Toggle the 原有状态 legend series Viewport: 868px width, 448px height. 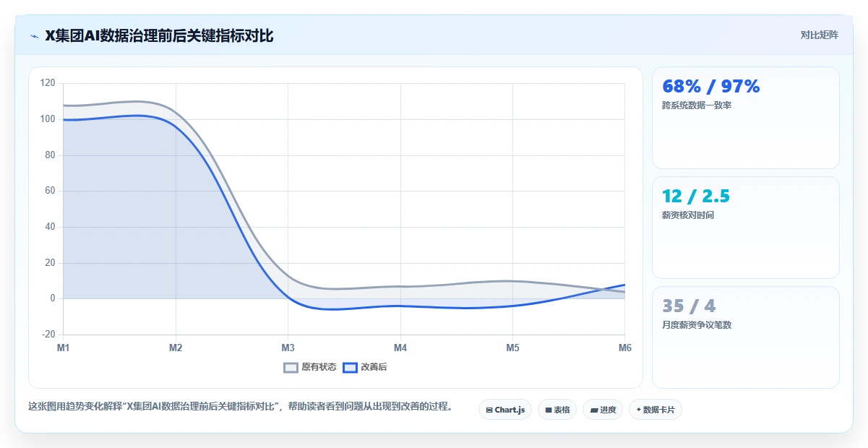[310, 367]
